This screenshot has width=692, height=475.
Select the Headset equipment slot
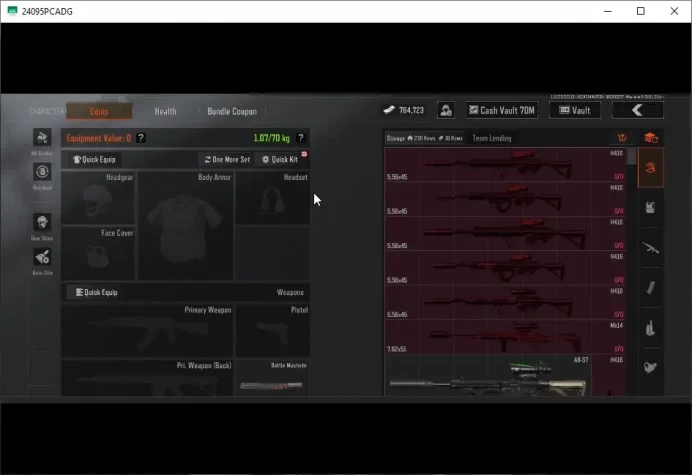(272, 198)
